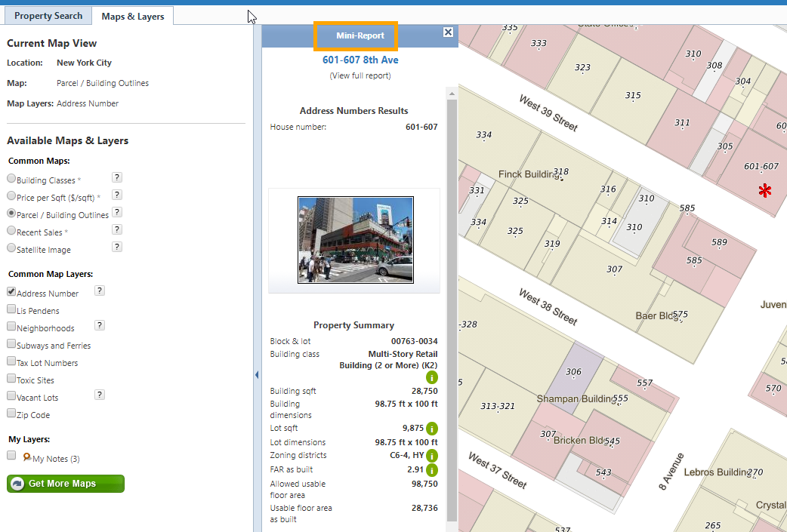This screenshot has width=787, height=532.
Task: Enable the Neighborhoods layer checkbox
Action: (11, 327)
